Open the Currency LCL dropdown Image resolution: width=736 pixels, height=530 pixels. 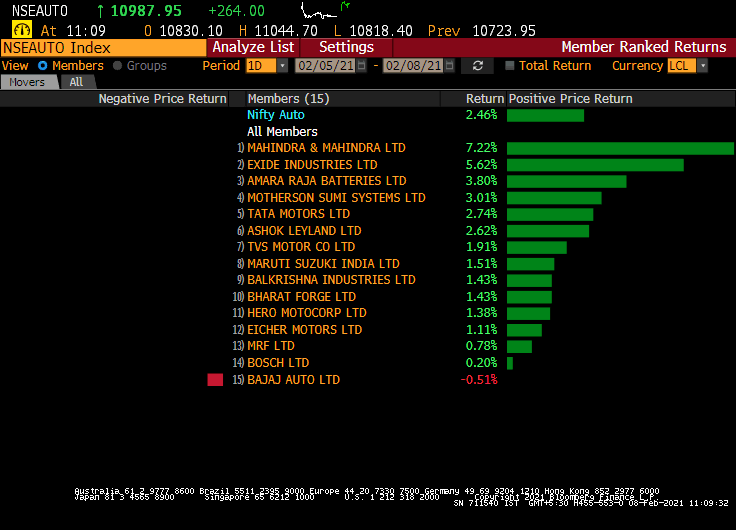(702, 66)
